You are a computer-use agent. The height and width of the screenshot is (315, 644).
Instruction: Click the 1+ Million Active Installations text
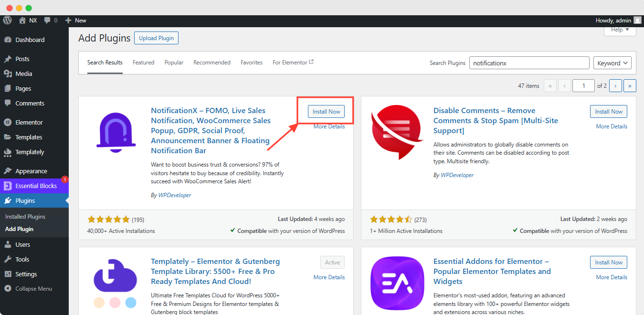click(406, 231)
